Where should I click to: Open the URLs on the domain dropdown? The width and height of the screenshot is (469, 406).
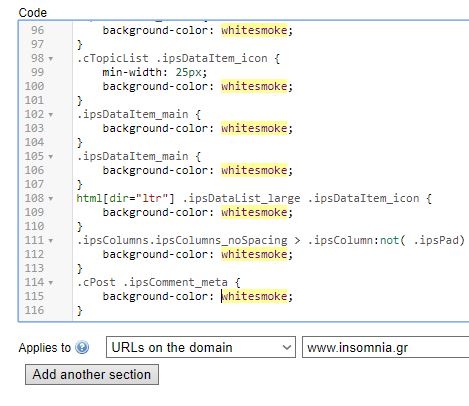coord(201,347)
